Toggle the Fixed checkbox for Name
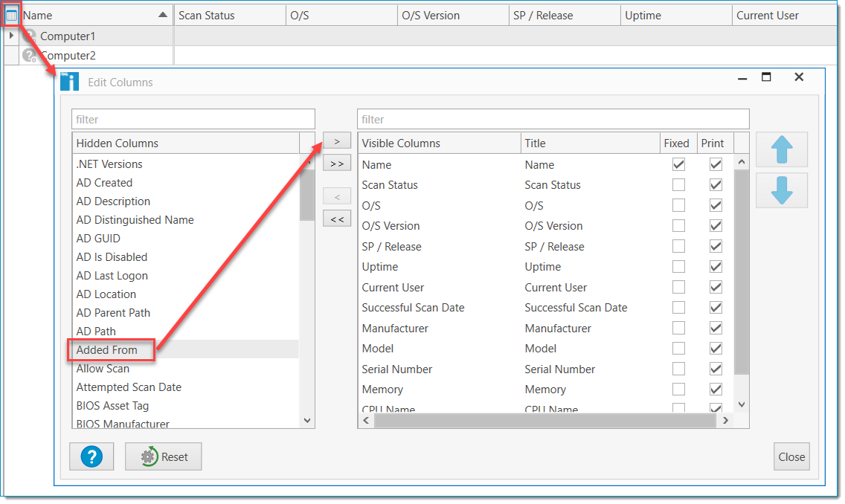This screenshot has width=845, height=504. (x=678, y=164)
